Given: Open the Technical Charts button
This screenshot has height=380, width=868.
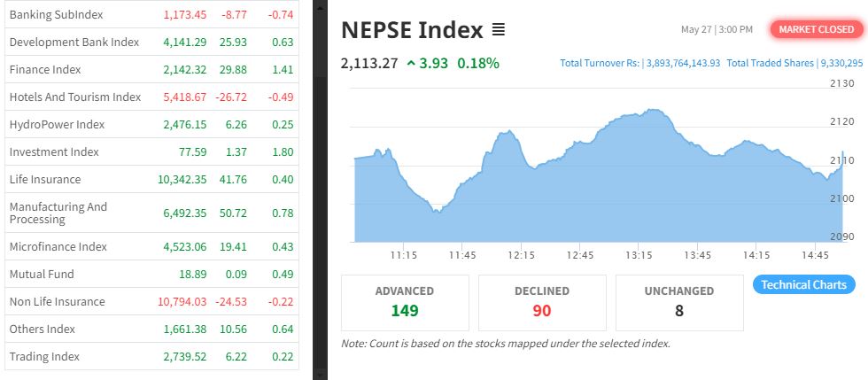Looking at the screenshot, I should pyautogui.click(x=804, y=284).
